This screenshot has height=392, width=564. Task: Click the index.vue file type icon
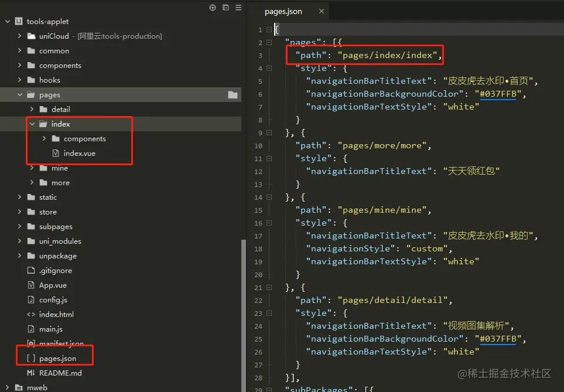click(x=56, y=154)
